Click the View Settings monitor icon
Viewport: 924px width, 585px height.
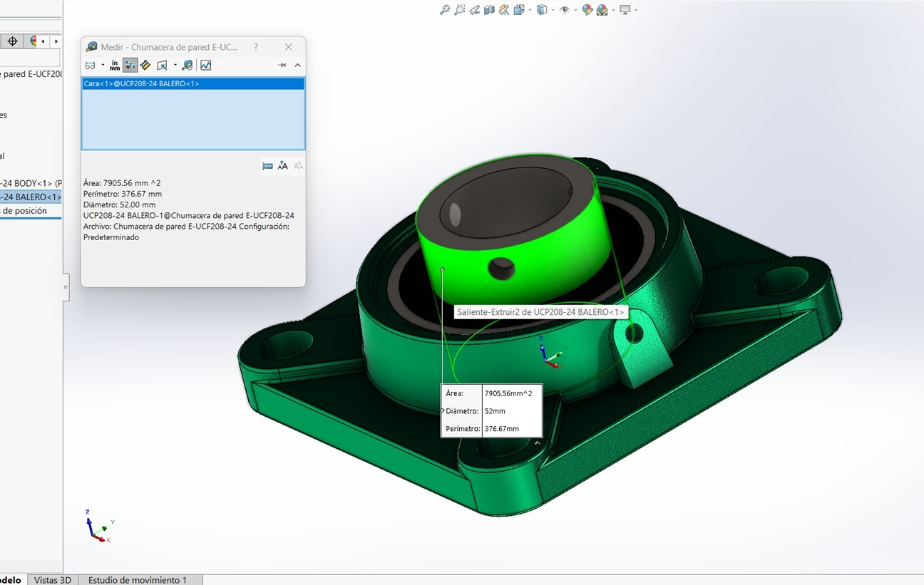coord(625,10)
